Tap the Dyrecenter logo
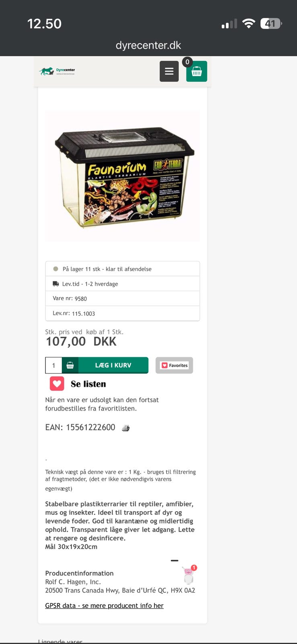Screen dimensions: 297x644 click(x=57, y=71)
